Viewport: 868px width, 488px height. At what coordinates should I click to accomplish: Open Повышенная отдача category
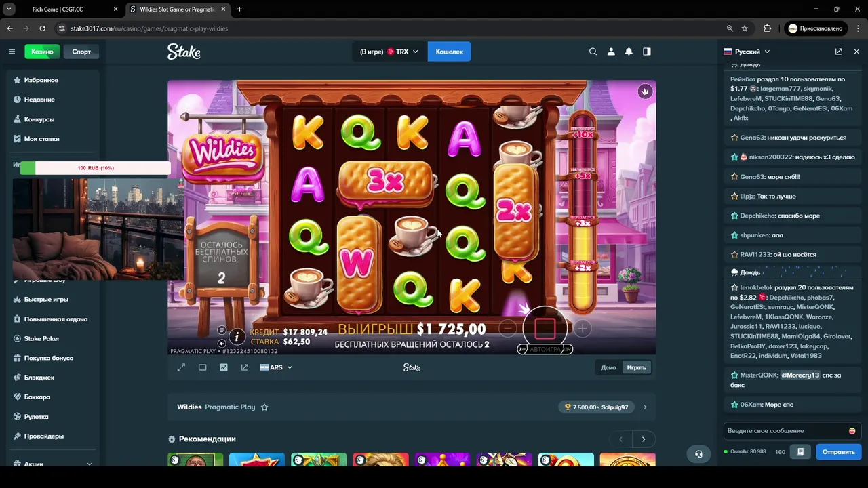coord(56,319)
